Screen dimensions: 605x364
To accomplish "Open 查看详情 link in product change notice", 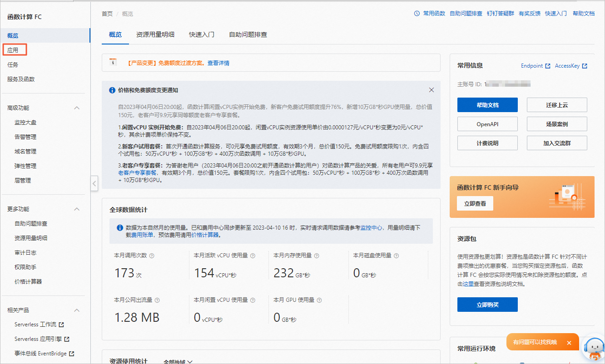I will (x=218, y=63).
